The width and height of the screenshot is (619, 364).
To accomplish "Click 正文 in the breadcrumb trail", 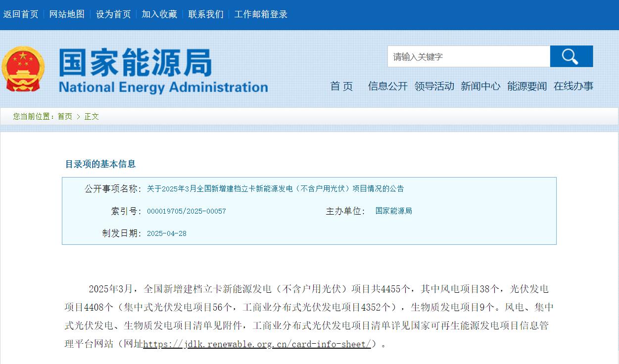I will [x=92, y=116].
